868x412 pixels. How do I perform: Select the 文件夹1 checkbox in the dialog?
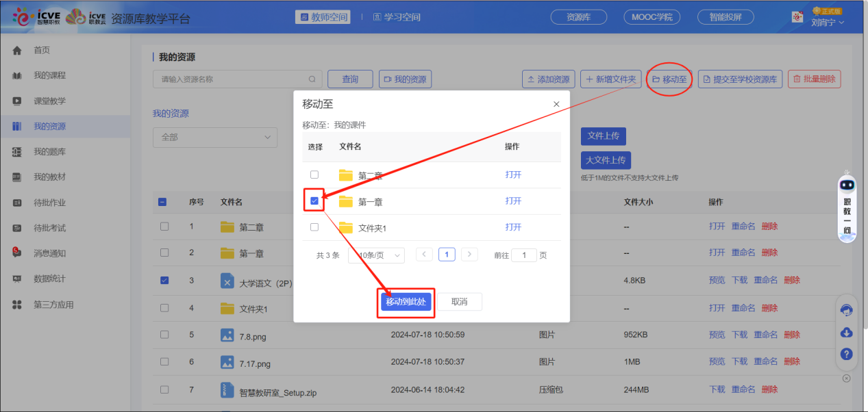click(314, 227)
